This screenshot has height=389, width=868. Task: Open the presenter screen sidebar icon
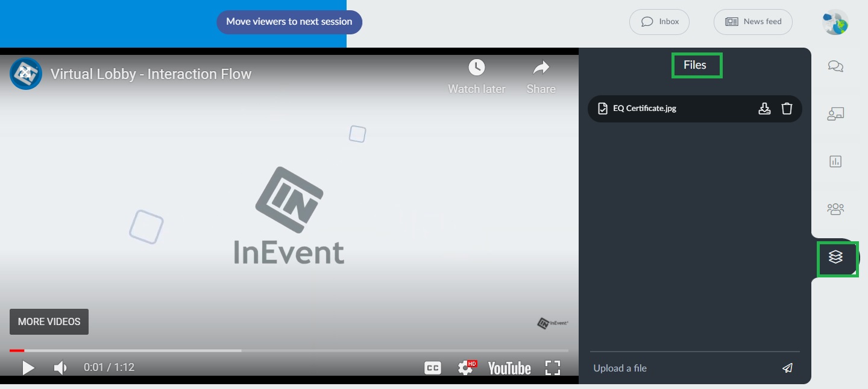point(835,114)
